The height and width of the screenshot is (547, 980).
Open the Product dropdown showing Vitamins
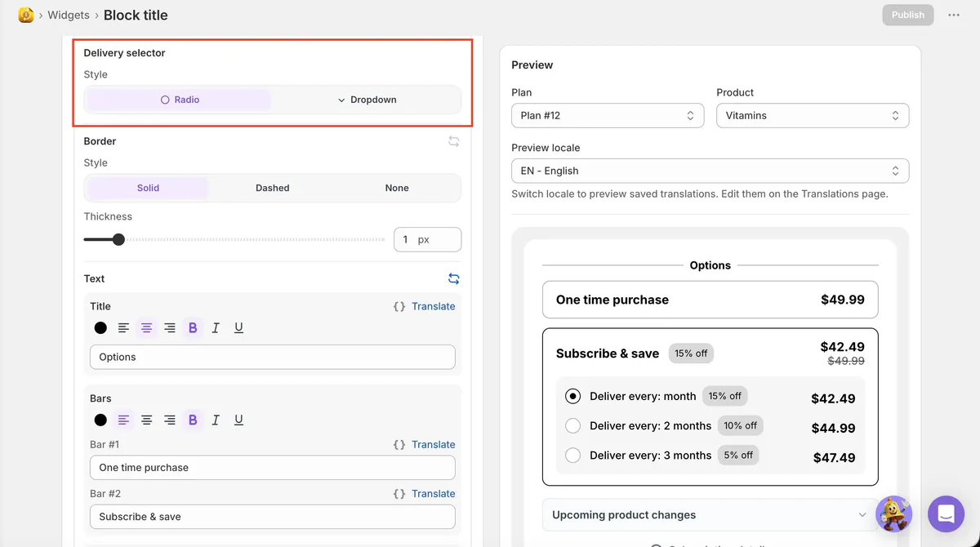tap(813, 115)
